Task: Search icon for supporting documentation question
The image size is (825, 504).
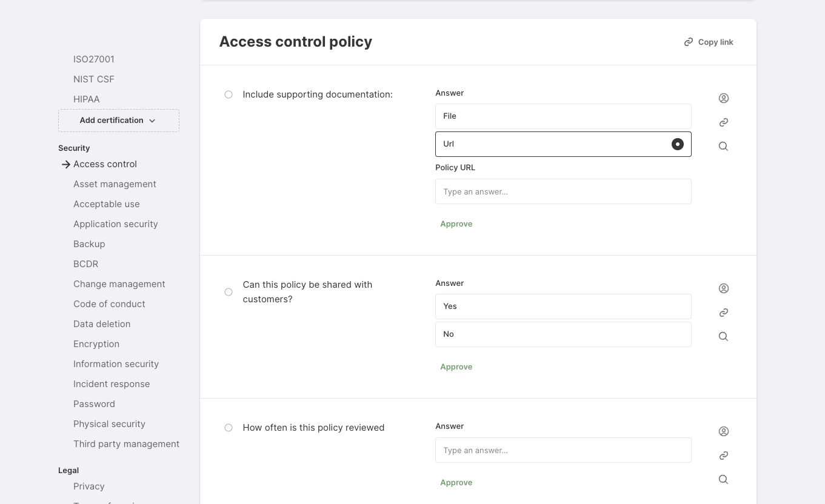Action: 723,146
